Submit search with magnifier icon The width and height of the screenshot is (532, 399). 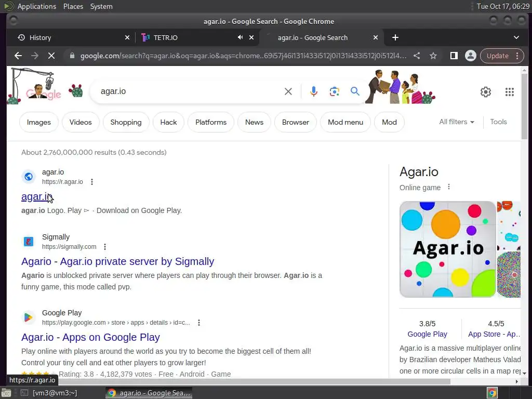point(355,91)
